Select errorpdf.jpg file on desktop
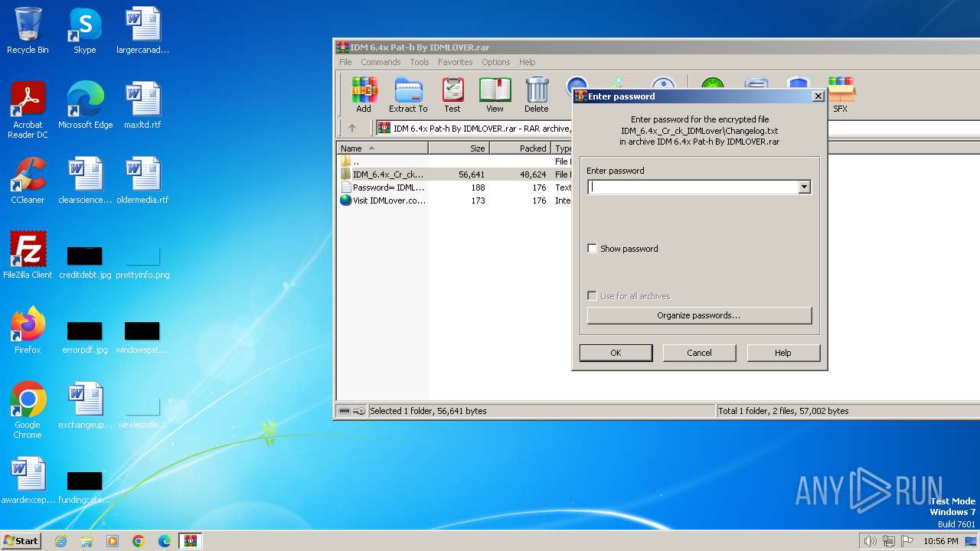This screenshot has height=551, width=980. [x=85, y=337]
